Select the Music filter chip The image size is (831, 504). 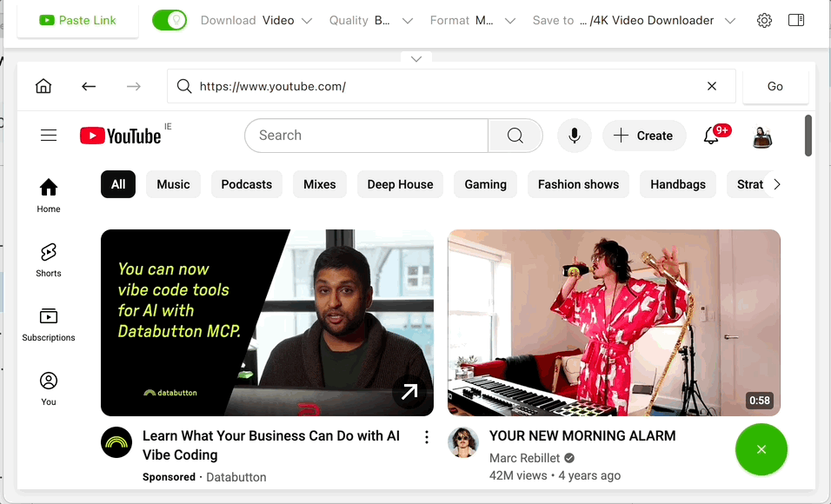point(173,184)
